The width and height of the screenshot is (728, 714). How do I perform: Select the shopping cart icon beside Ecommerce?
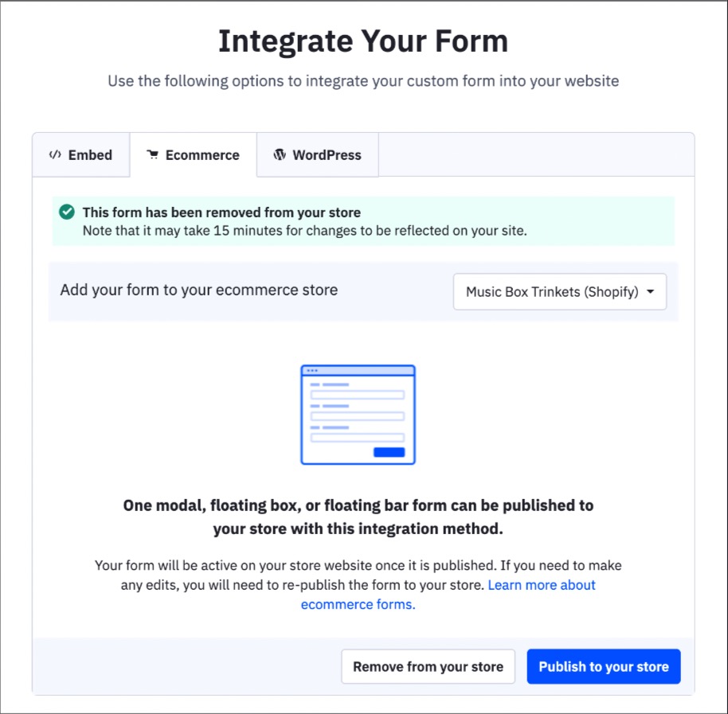(152, 154)
